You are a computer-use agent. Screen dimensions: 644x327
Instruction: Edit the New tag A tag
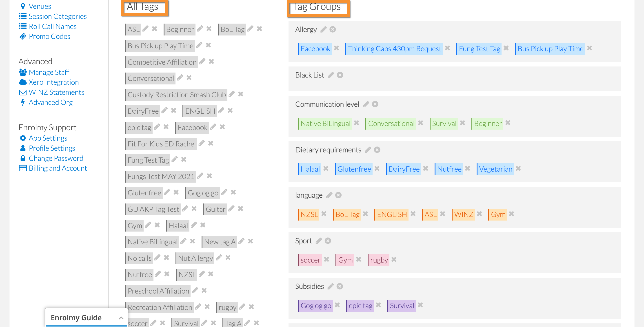(x=241, y=241)
